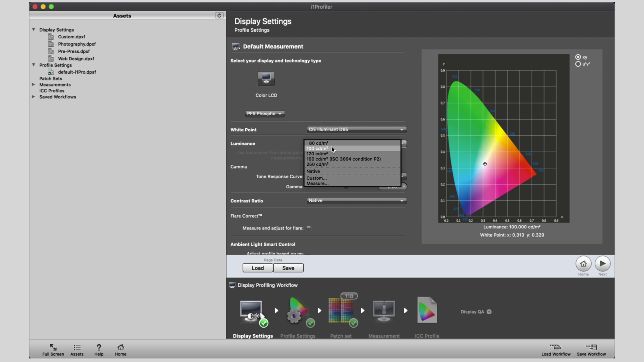Viewport: 644px width, 362px height.
Task: Expand the Saved Workflows tree group
Action: [33, 97]
